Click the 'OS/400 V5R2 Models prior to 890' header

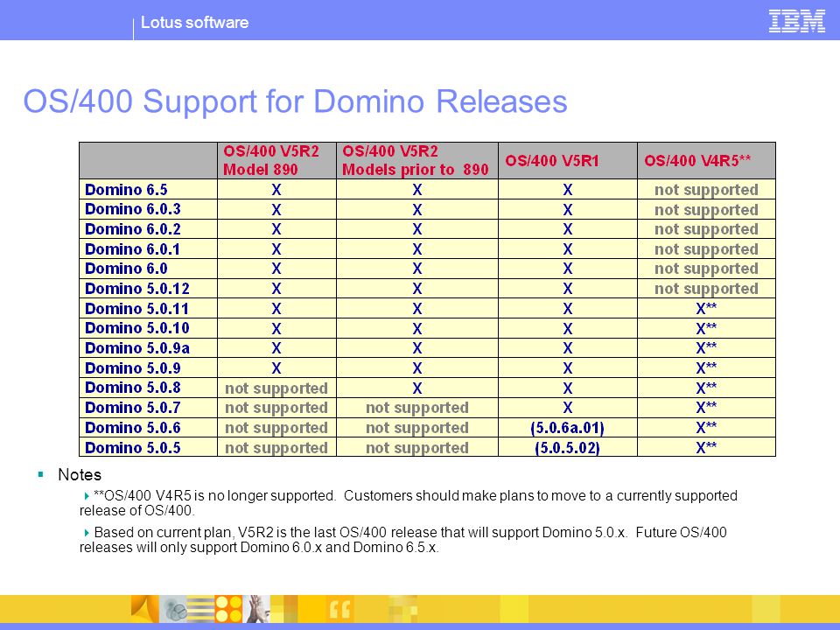415,160
